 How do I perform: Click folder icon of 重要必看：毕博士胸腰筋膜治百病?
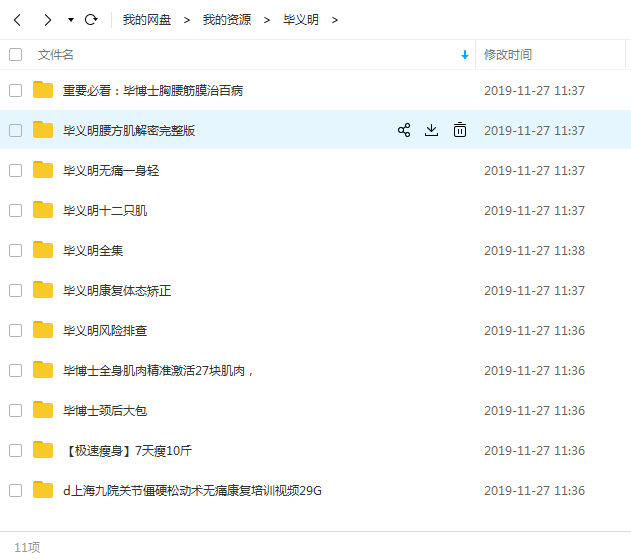click(x=43, y=89)
